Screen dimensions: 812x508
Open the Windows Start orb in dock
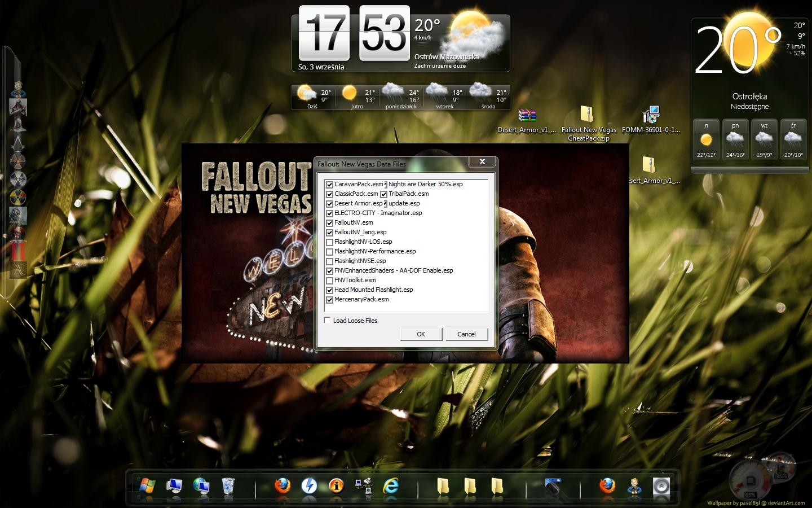(147, 485)
